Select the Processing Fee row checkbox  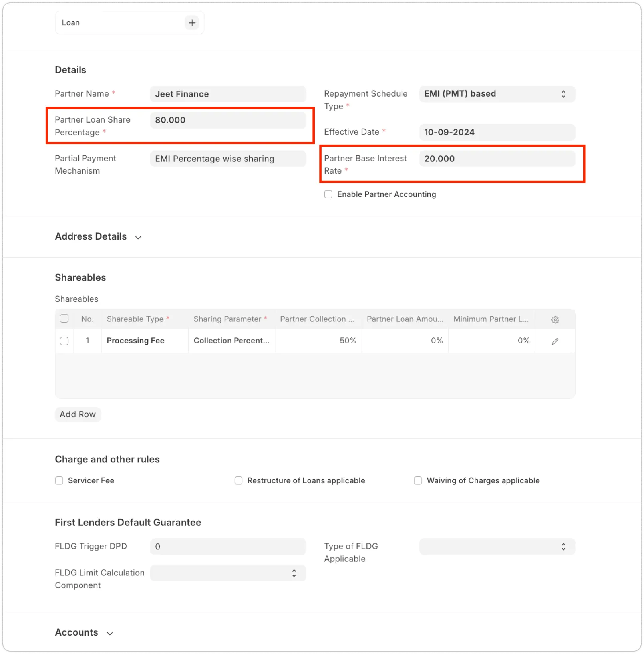click(64, 341)
